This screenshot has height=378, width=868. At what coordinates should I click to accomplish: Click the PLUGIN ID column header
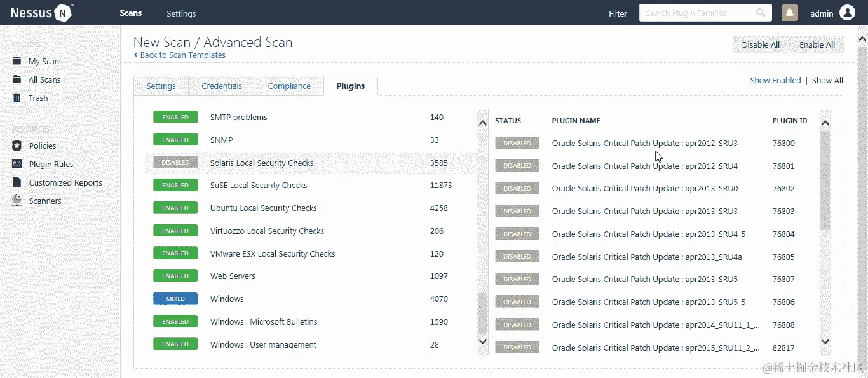pos(790,121)
